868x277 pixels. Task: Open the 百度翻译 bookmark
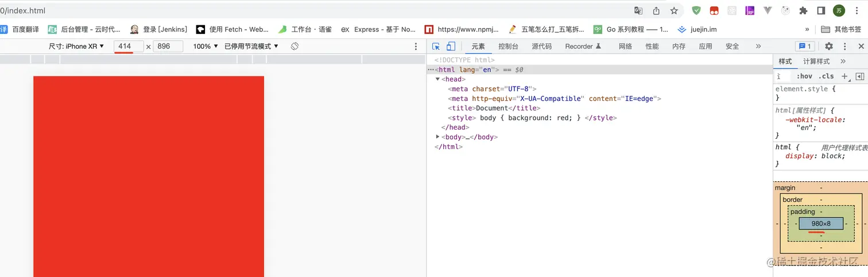[20, 29]
